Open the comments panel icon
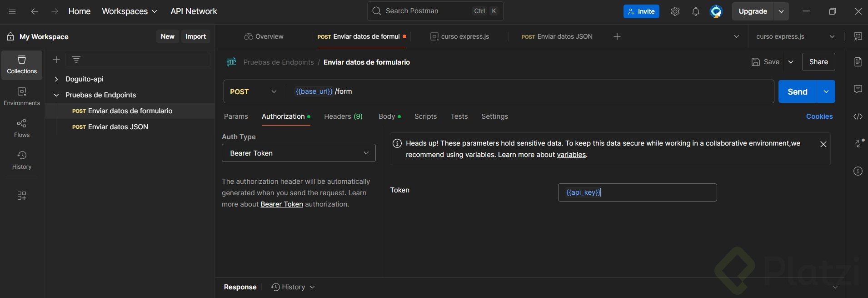This screenshot has width=868, height=298. [x=858, y=89]
